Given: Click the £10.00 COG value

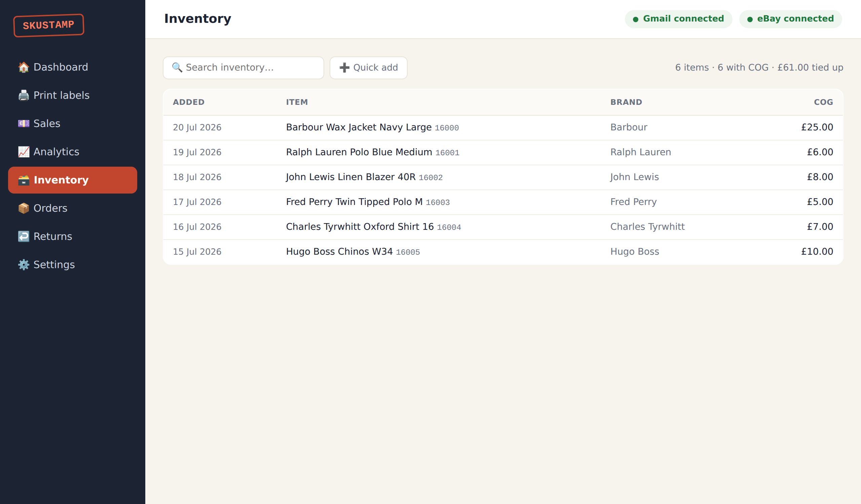Looking at the screenshot, I should point(817,252).
